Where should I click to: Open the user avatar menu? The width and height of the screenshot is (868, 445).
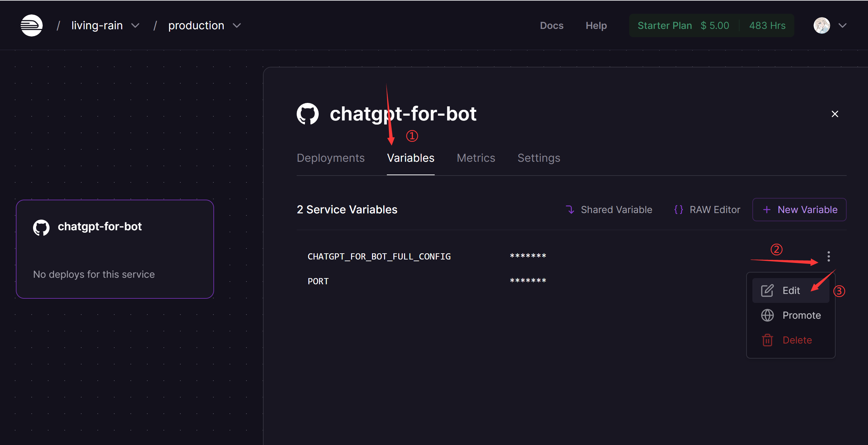(822, 25)
